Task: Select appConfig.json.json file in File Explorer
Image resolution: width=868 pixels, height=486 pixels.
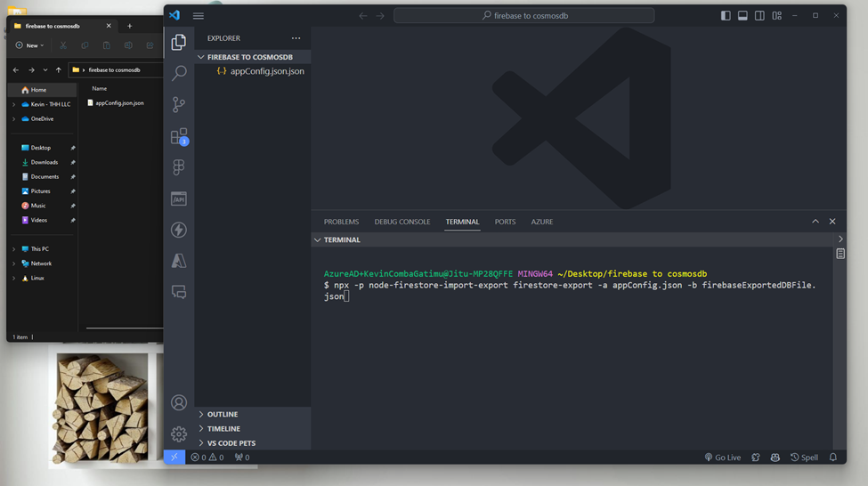Action: click(116, 103)
